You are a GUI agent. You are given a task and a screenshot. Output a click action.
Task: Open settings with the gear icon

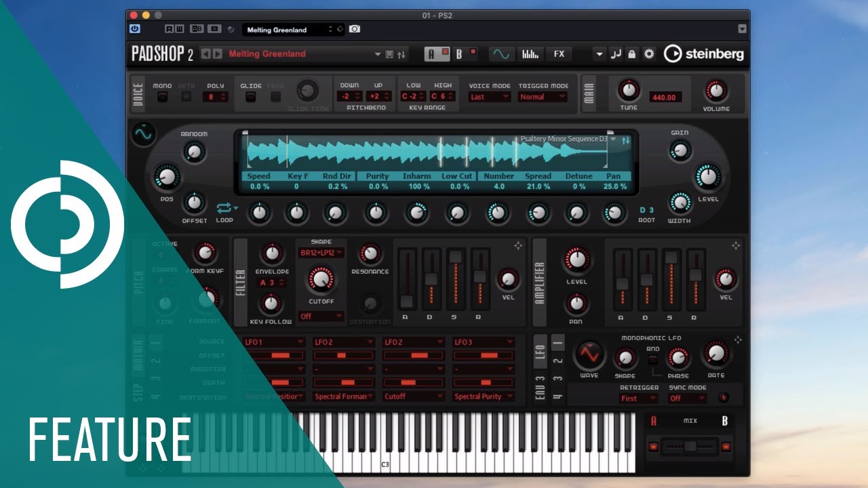point(649,54)
